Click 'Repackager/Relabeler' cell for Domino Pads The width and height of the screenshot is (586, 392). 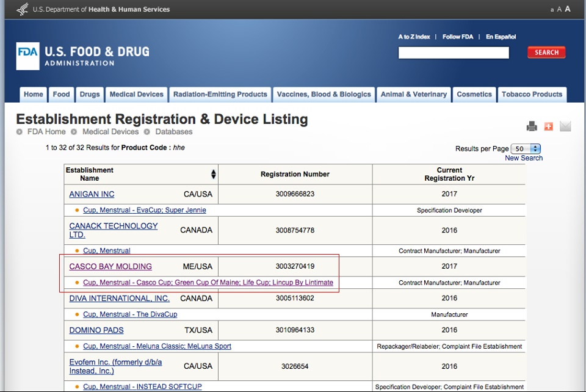click(449, 346)
